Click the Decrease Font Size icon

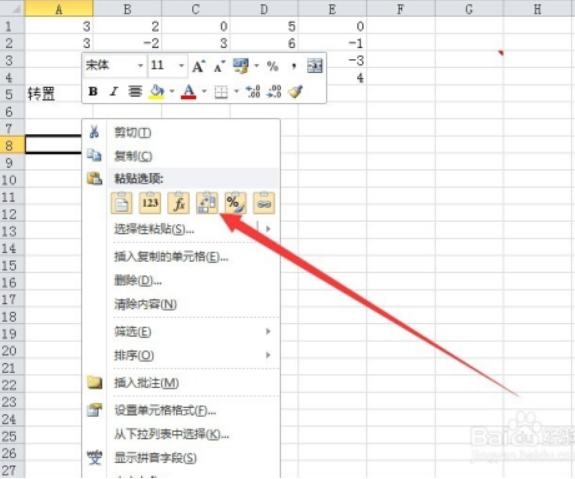pos(219,67)
